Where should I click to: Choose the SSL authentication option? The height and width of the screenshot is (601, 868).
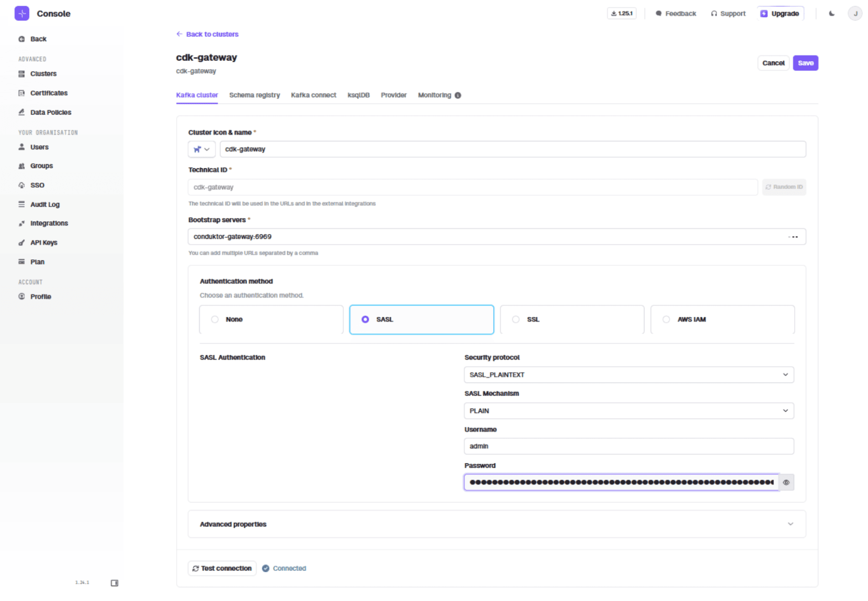pyautogui.click(x=516, y=320)
